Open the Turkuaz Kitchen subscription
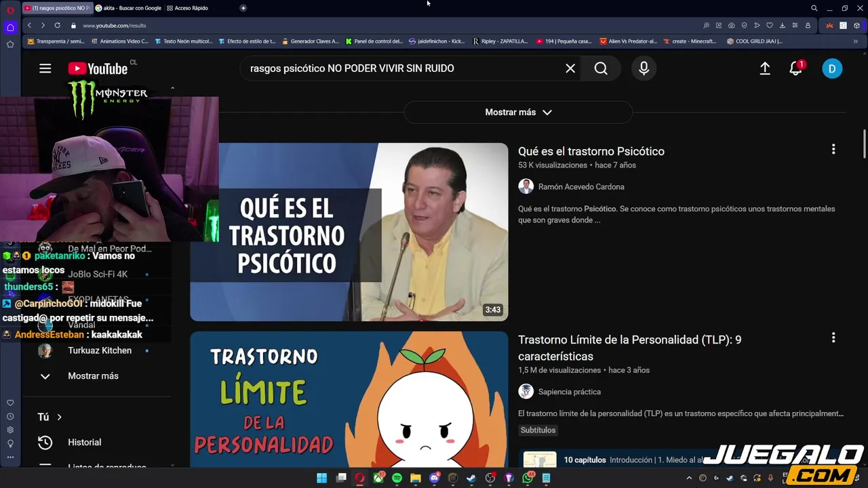 click(x=100, y=350)
